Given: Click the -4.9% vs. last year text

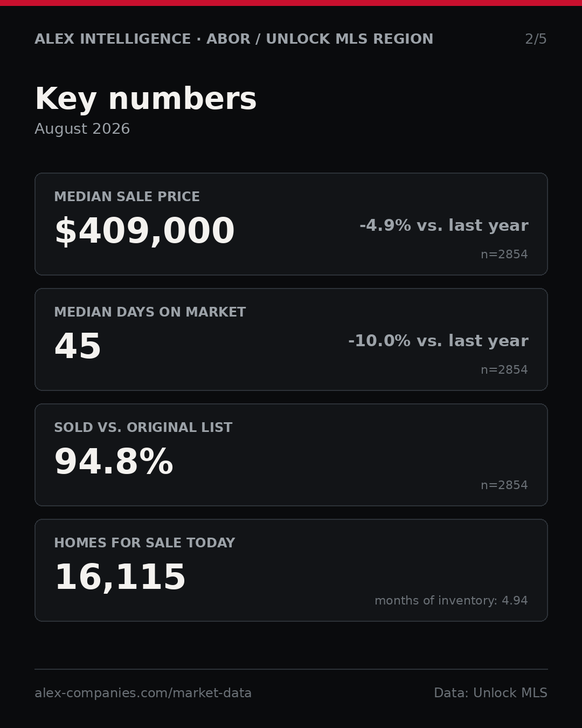Looking at the screenshot, I should (444, 225).
